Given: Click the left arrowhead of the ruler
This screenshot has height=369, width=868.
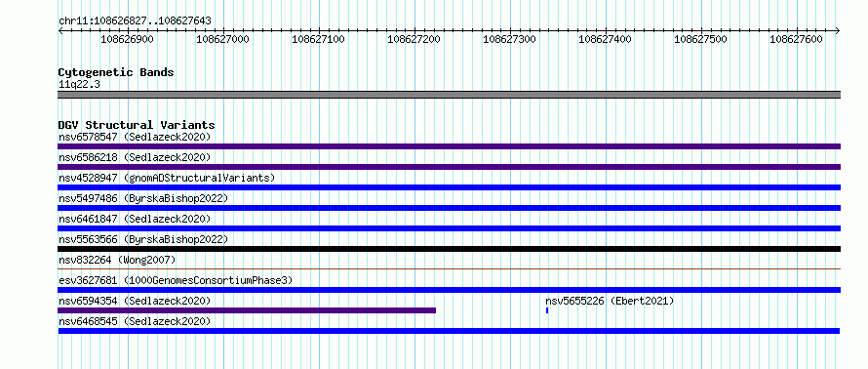Looking at the screenshot, I should 60,30.
